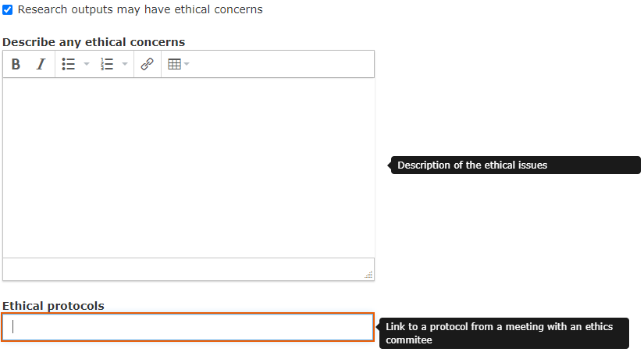The image size is (644, 352).
Task: Click the insert link icon
Action: pyautogui.click(x=147, y=65)
